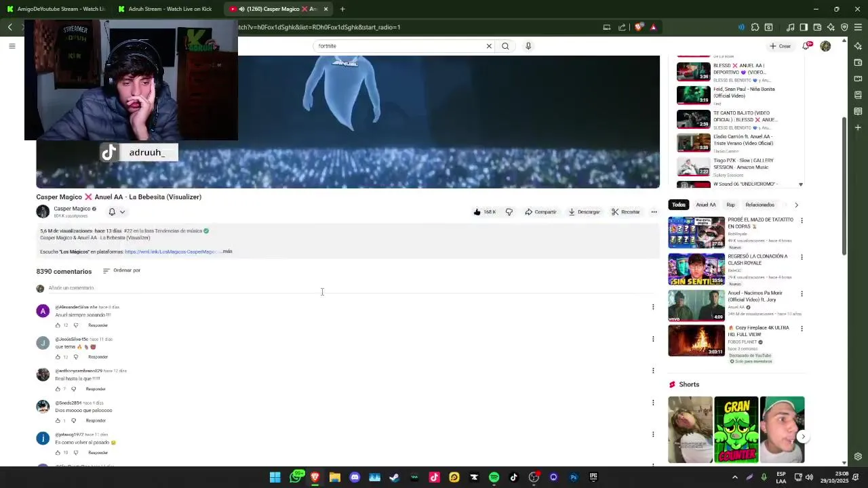
Task: Reply to @AlexanderSilva comment
Action: point(98,325)
